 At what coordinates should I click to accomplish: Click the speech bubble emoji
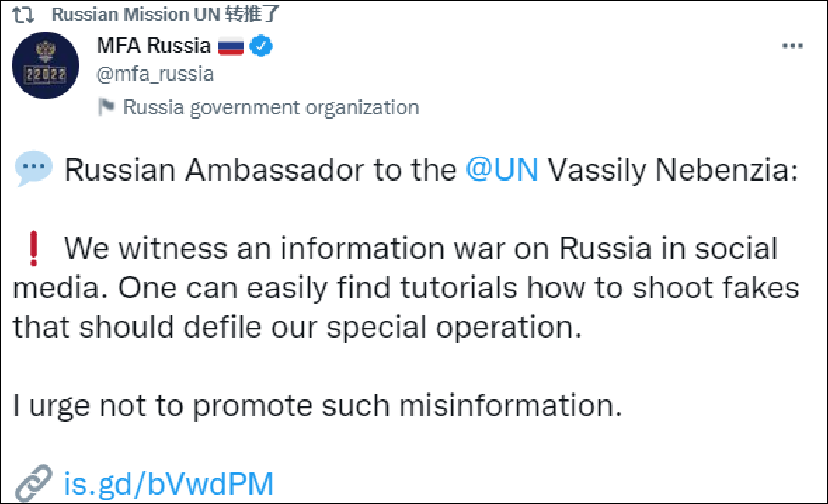click(34, 168)
